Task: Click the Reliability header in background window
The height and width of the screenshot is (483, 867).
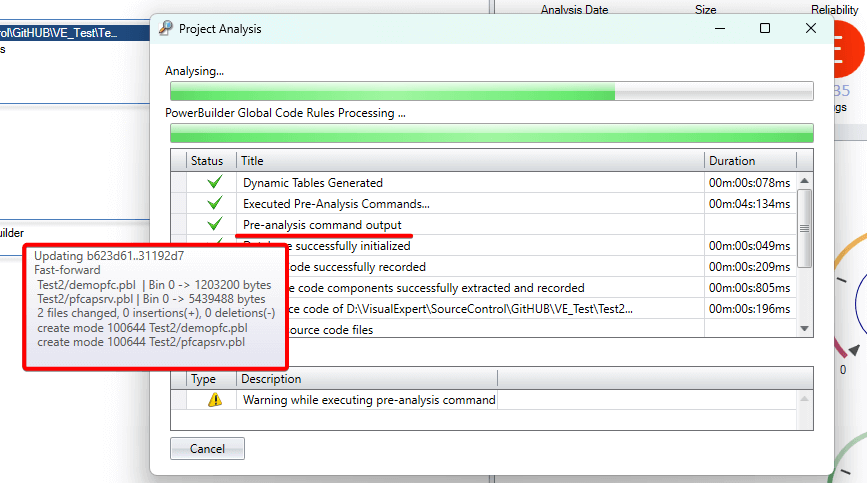Action: (x=834, y=9)
